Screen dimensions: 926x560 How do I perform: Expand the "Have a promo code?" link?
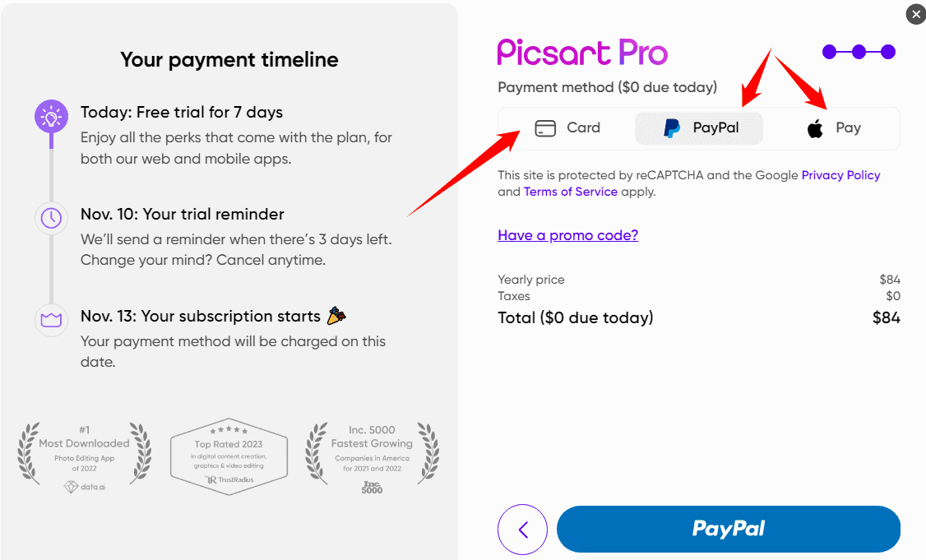tap(567, 235)
